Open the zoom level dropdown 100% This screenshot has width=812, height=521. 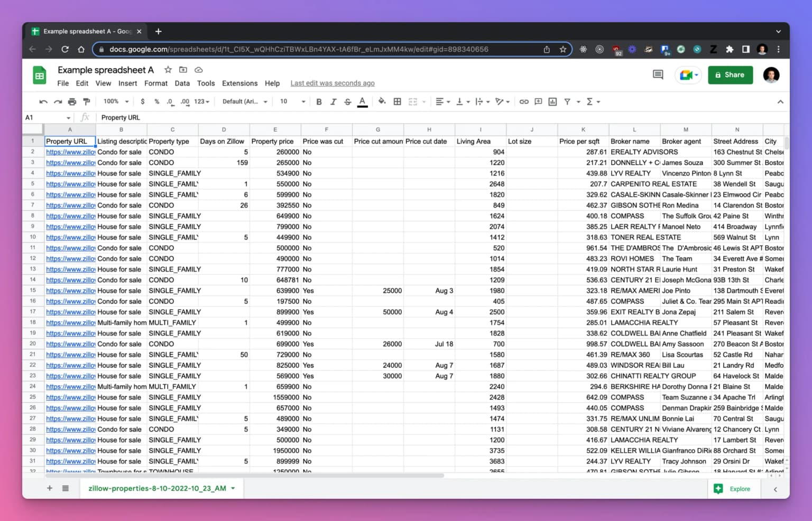pyautogui.click(x=116, y=101)
